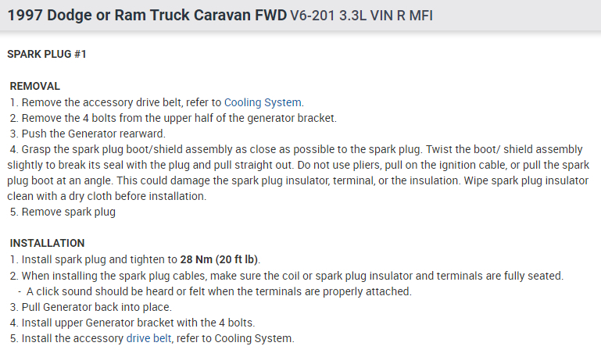Screen dimensions: 601x364
Task: Click the REMOVAL section heading
Action: (34, 86)
